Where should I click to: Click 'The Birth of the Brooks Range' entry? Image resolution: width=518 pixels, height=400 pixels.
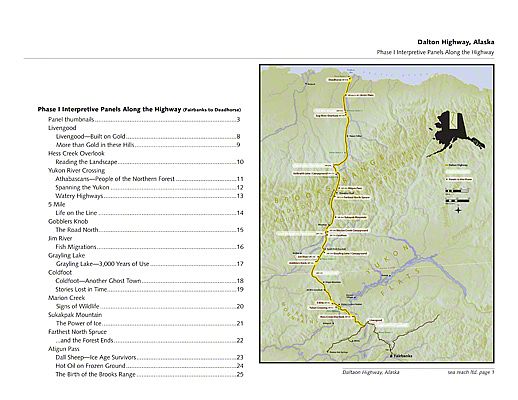(150, 374)
